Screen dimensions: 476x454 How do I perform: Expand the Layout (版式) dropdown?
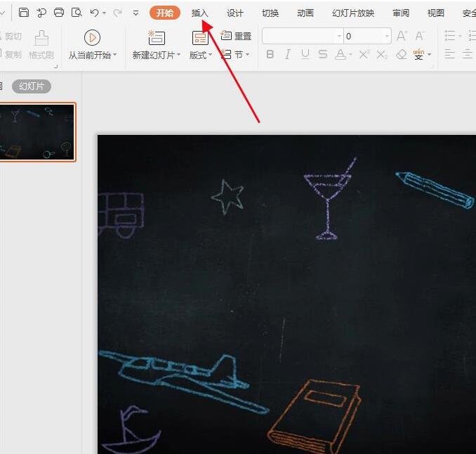(x=210, y=56)
